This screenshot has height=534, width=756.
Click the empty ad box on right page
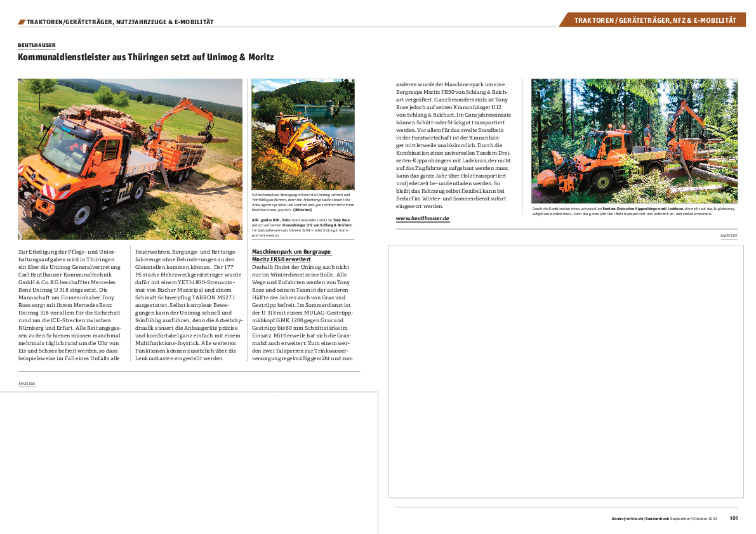pyautogui.click(x=566, y=371)
